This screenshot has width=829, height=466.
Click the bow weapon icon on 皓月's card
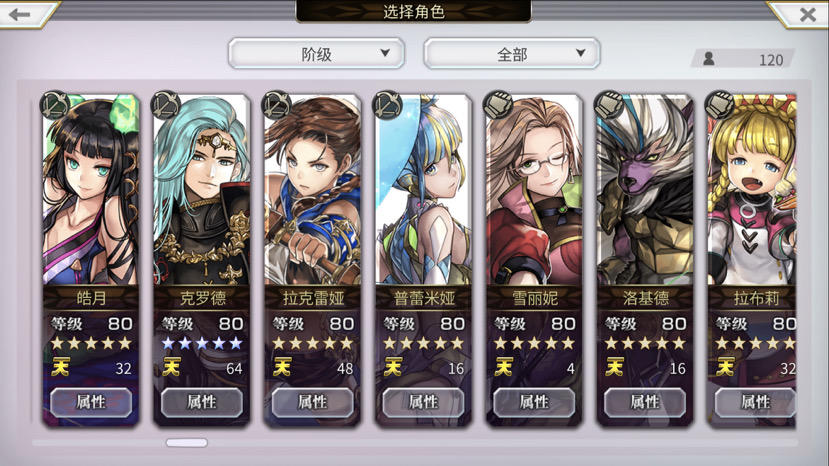pyautogui.click(x=55, y=105)
